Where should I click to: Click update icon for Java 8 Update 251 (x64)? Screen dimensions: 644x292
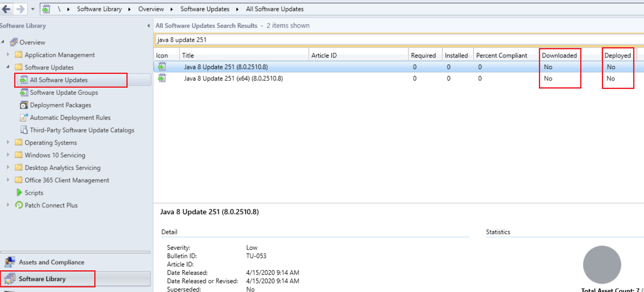pyautogui.click(x=162, y=78)
